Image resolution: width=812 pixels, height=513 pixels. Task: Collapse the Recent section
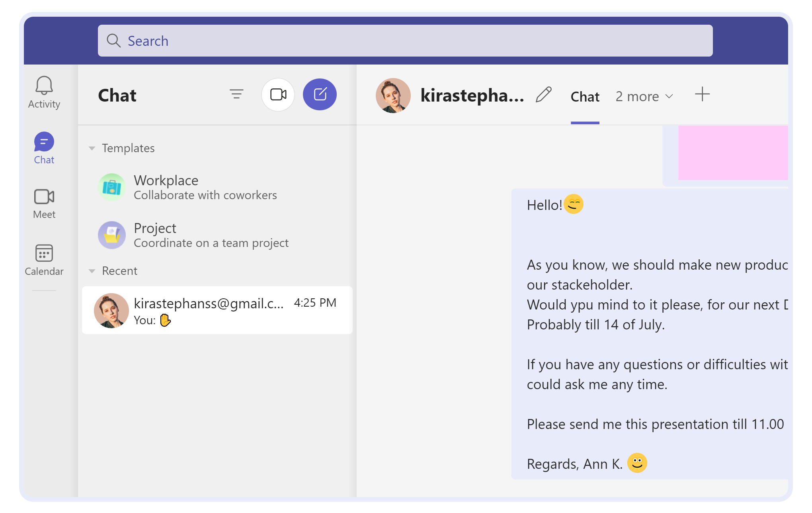point(92,270)
